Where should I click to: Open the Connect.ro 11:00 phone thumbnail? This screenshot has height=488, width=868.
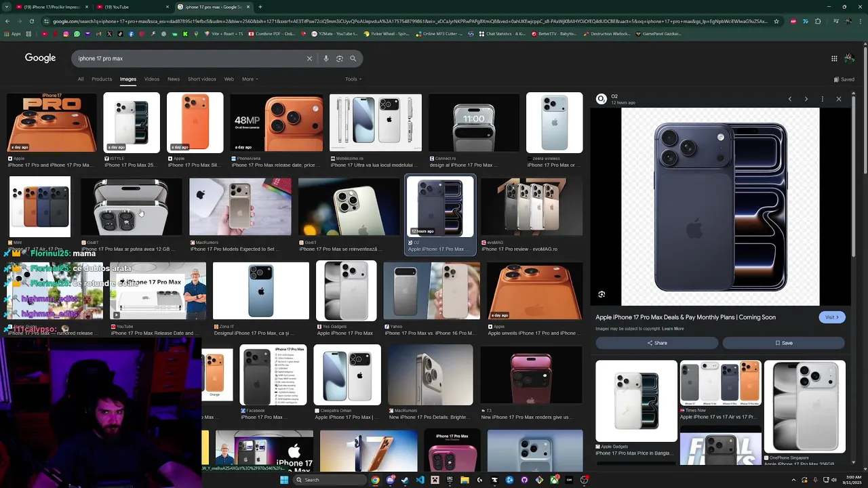473,123
